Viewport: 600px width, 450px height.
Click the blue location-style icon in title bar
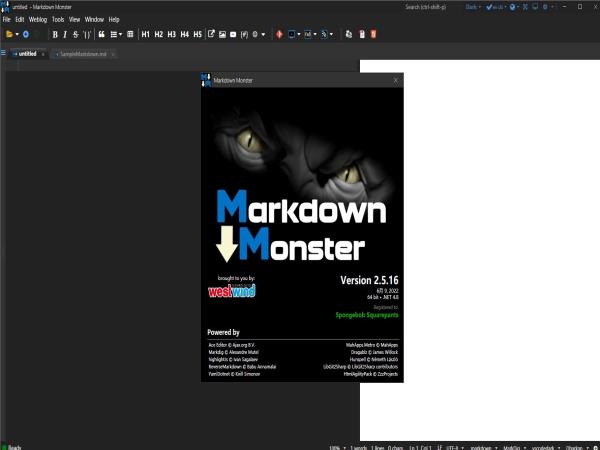point(512,7)
